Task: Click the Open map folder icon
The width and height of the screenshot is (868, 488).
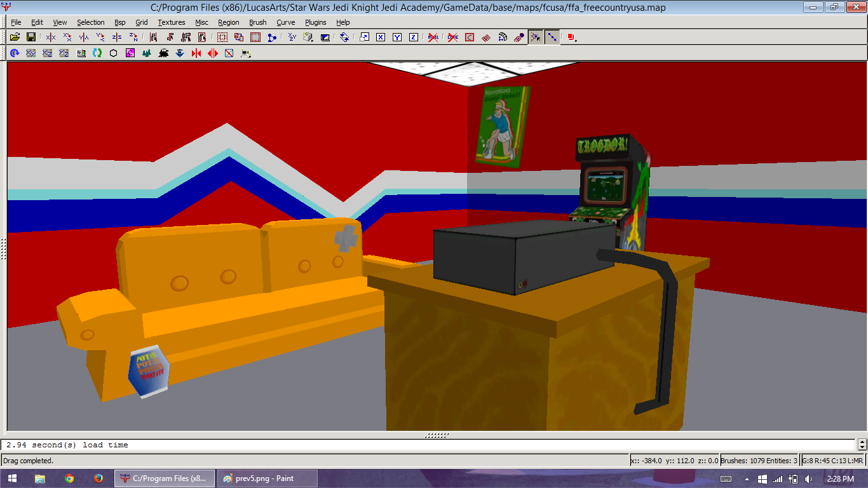Action: [15, 37]
